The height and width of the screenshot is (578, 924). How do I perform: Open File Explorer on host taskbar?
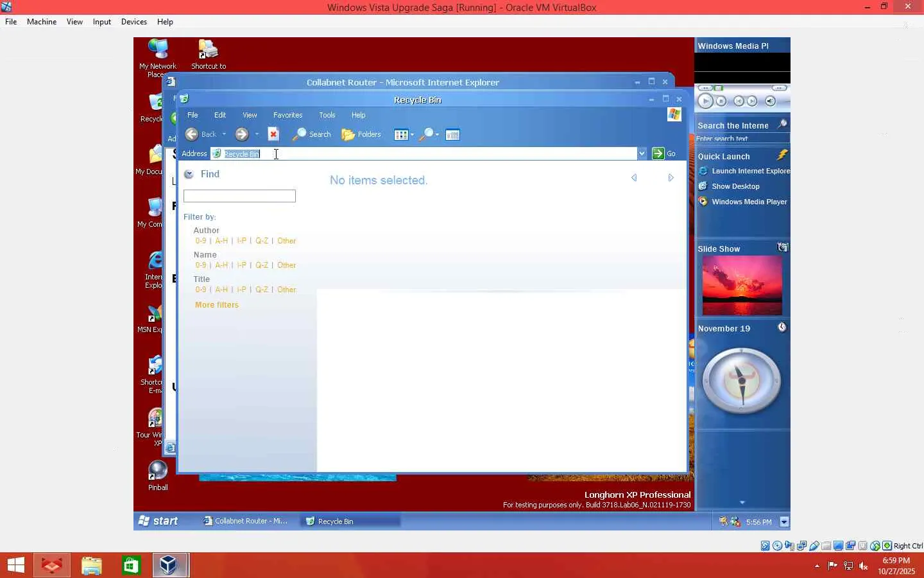point(92,565)
